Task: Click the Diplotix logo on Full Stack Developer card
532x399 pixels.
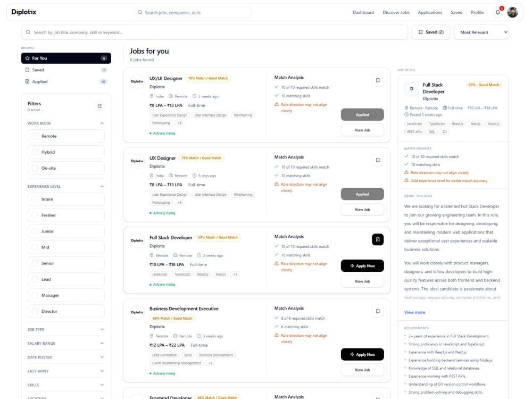Action: 137,240
